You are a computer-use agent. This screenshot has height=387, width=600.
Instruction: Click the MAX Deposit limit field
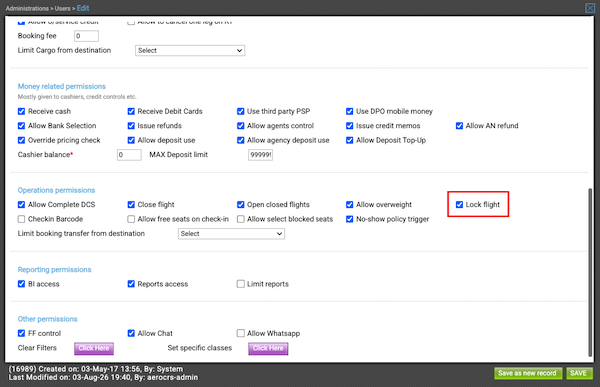(260, 155)
